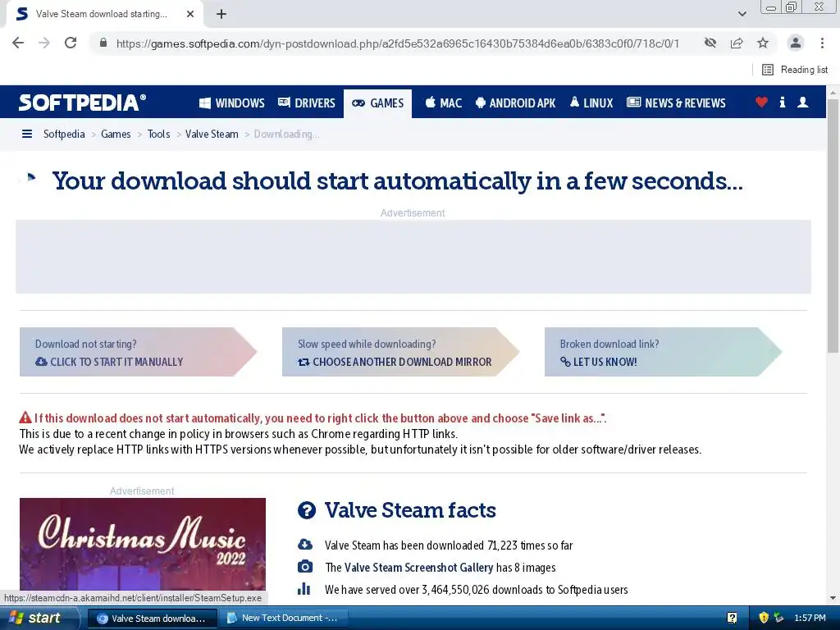This screenshot has width=840, height=630.
Task: Open a new browser tab
Action: click(x=221, y=14)
